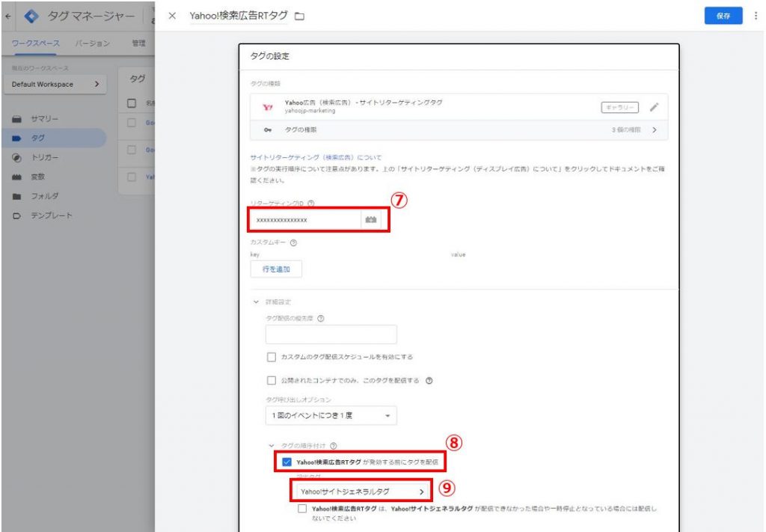The image size is (766, 532).
Task: Open タグ呼び出しオプション dropdown
Action: click(331, 416)
